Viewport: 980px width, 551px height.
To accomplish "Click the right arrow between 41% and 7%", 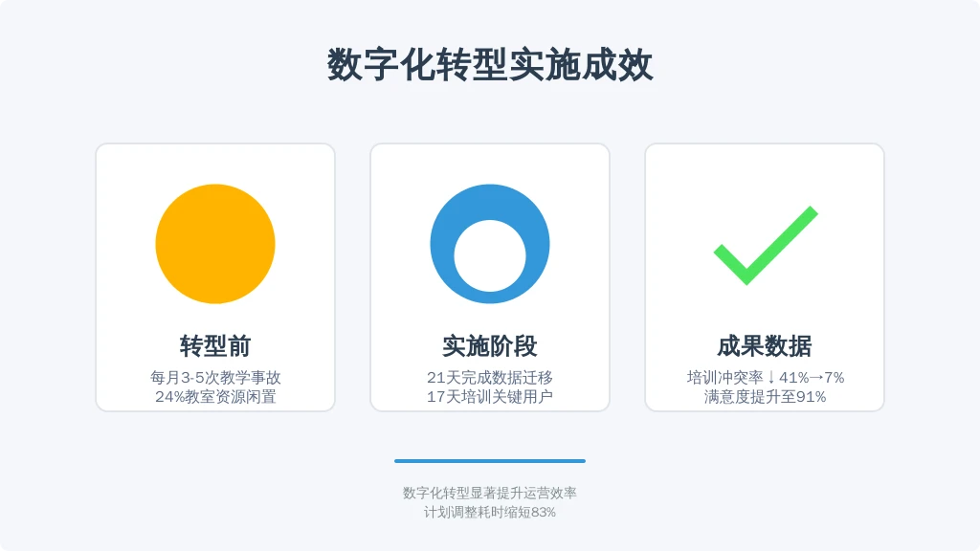I will pos(816,378).
